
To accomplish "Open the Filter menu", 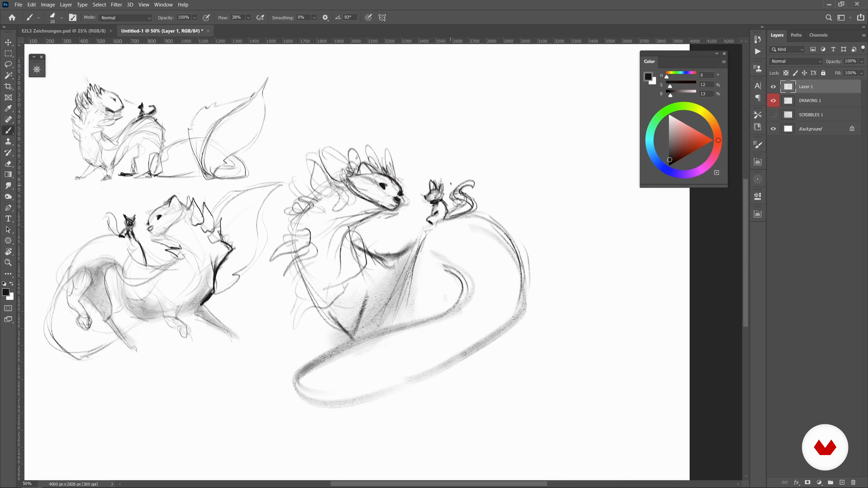I will click(116, 5).
